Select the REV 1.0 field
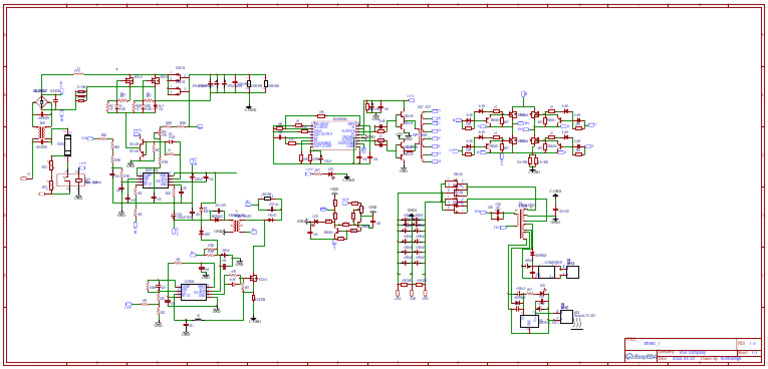Screen dimensions: 768x369 (746, 343)
